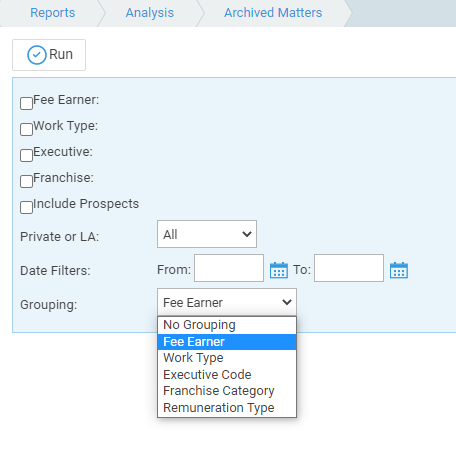Choose No Grouping from the list
The height and width of the screenshot is (461, 456).
click(227, 325)
